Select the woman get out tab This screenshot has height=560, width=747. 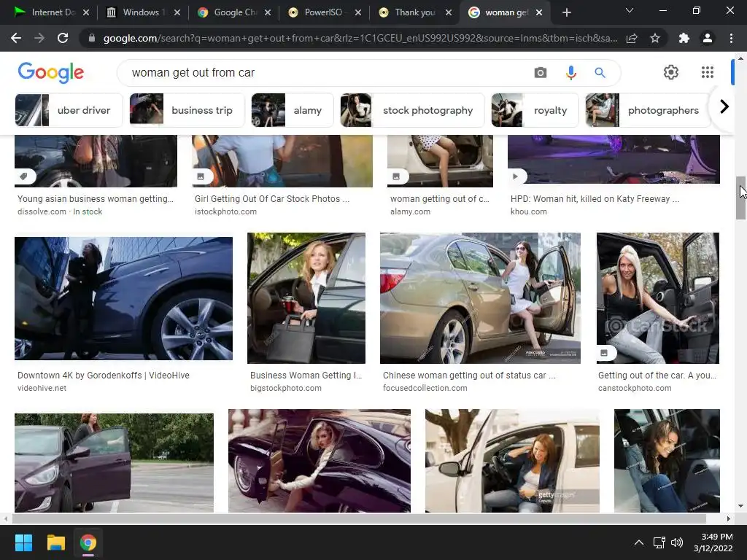point(504,12)
